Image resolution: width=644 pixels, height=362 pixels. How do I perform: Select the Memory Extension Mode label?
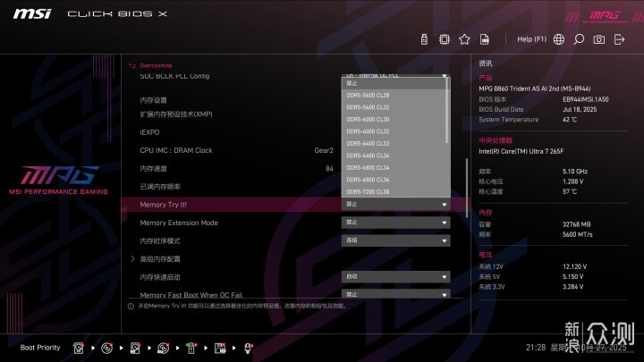[179, 223]
